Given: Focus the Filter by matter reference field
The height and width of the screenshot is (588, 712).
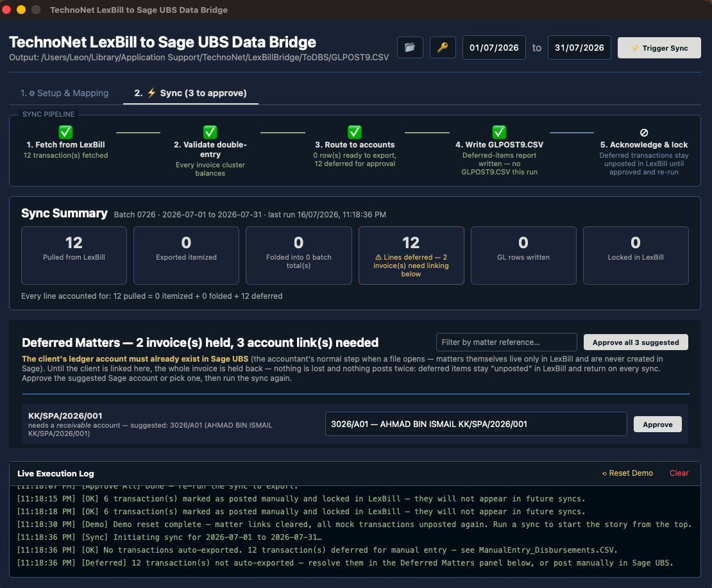Looking at the screenshot, I should [506, 342].
